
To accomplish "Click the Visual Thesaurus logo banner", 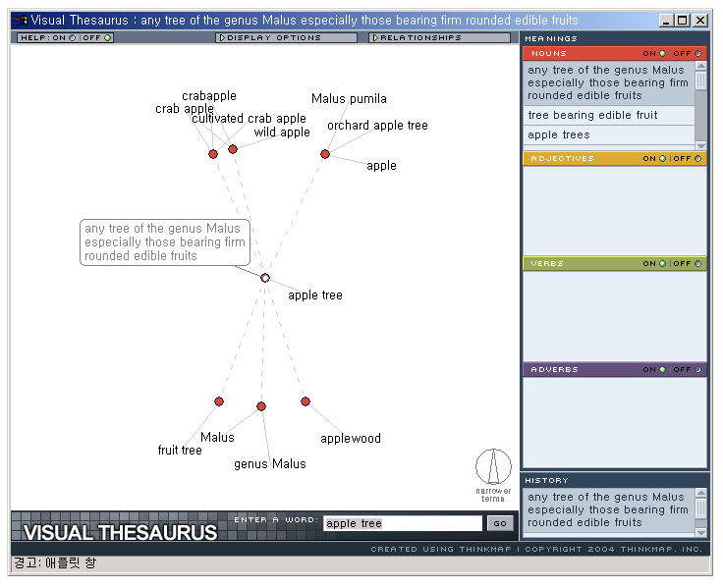I will (x=120, y=533).
